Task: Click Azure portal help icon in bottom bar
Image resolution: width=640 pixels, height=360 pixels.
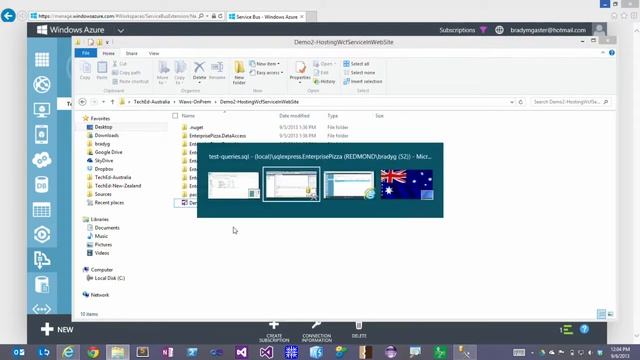Action: click(x=584, y=329)
